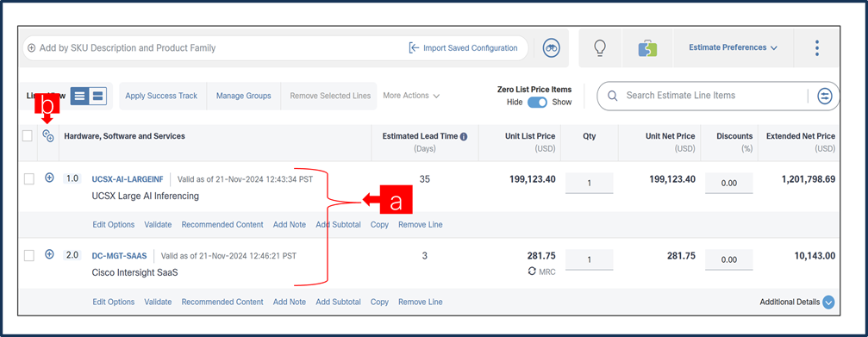The image size is (868, 337).
Task: Open the Estimate Preferences dropdown
Action: pos(733,47)
